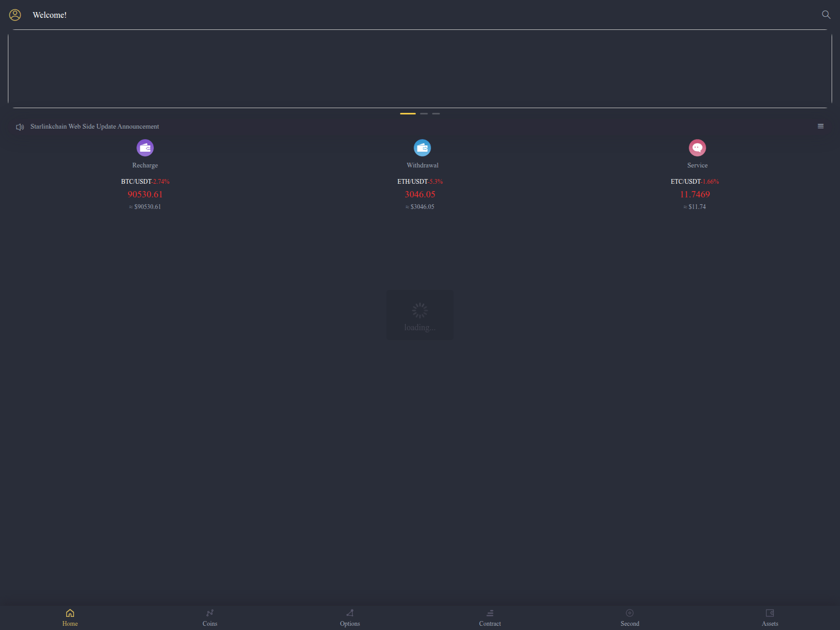Click the ETC price 11.7469

[695, 194]
